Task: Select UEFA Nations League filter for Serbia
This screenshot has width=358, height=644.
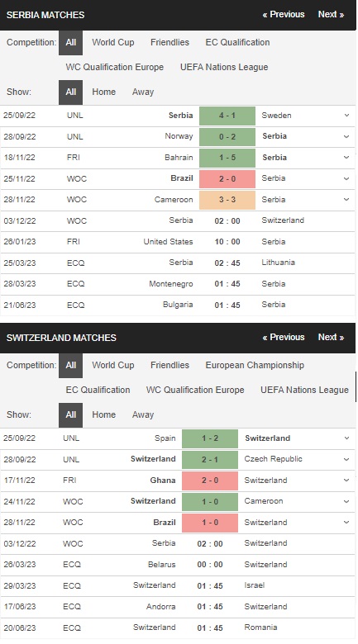Action: (224, 67)
